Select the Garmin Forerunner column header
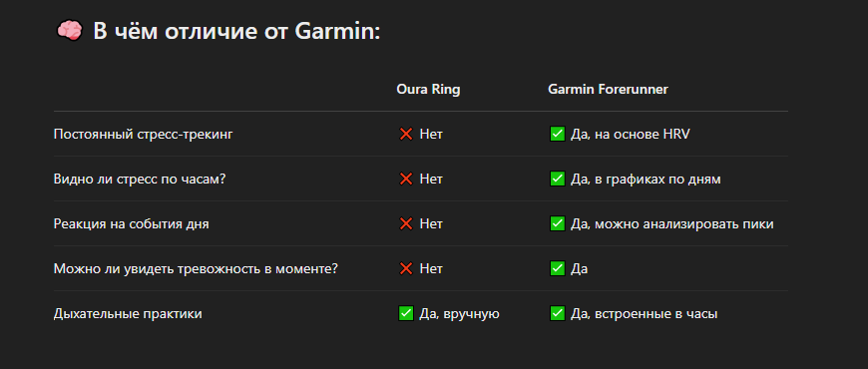 point(608,90)
